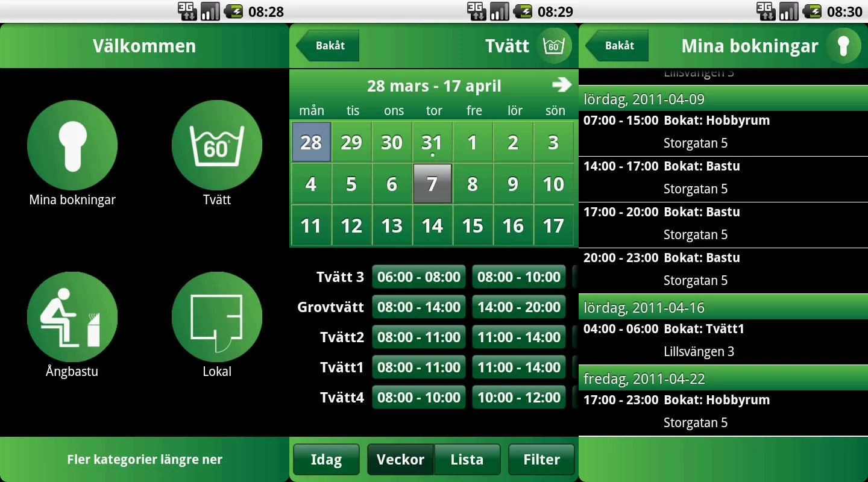Pick date 15 in the calendar
The image size is (868, 482).
[x=473, y=225]
